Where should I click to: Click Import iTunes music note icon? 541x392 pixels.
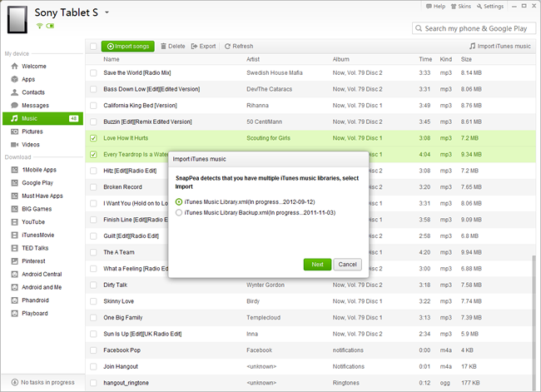click(x=473, y=46)
